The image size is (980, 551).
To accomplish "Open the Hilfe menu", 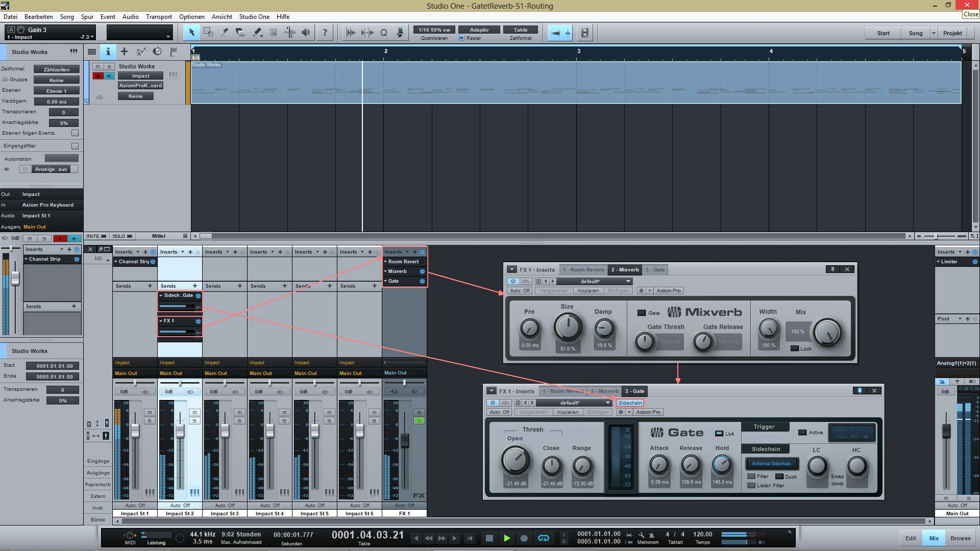I will click(283, 16).
